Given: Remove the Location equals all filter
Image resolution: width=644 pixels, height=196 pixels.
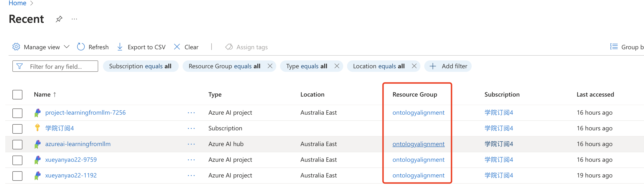Looking at the screenshot, I should (414, 66).
